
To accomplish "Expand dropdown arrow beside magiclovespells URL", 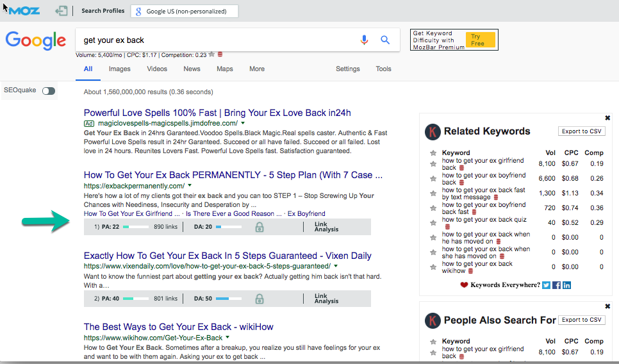I will [243, 123].
